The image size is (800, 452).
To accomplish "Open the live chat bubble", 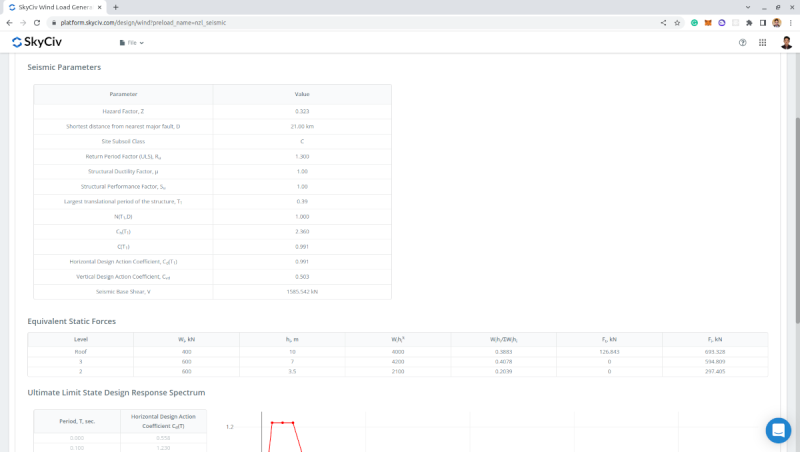I will click(778, 430).
